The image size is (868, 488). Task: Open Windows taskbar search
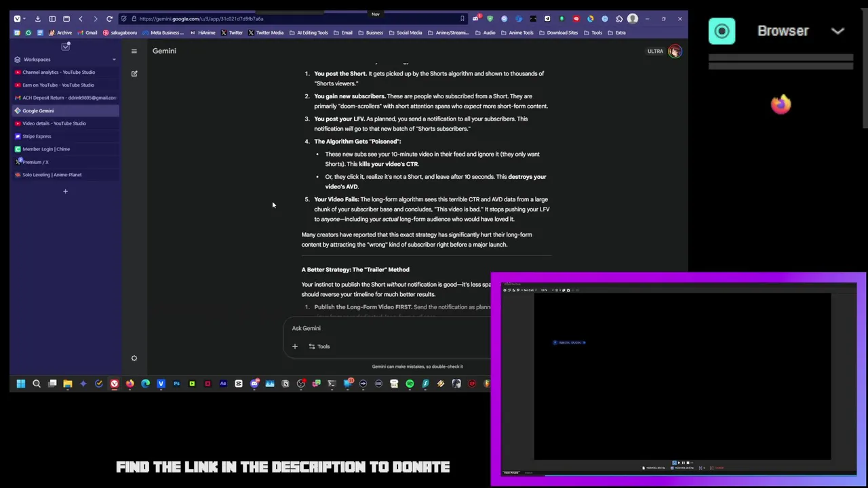pyautogui.click(x=37, y=384)
